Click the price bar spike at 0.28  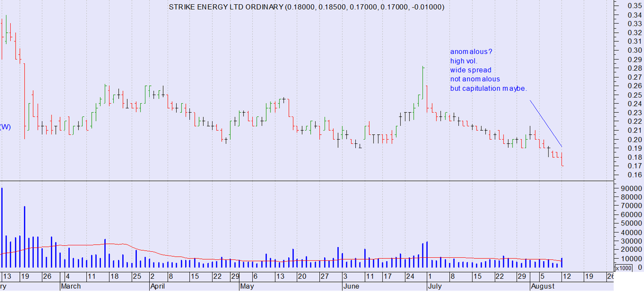(423, 83)
